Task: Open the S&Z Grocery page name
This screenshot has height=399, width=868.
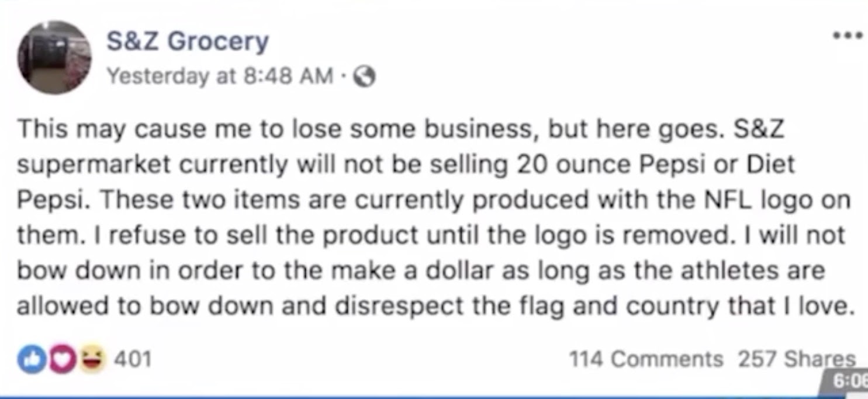Action: pos(187,41)
